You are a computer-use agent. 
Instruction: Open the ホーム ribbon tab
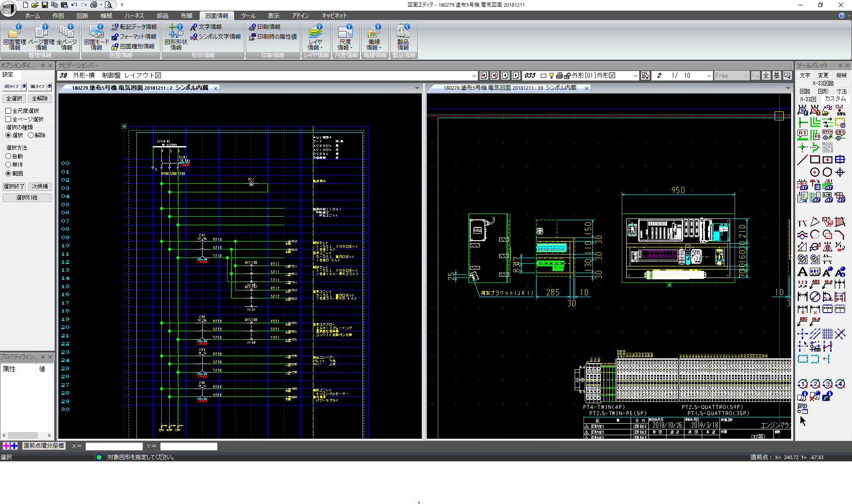coord(32,16)
